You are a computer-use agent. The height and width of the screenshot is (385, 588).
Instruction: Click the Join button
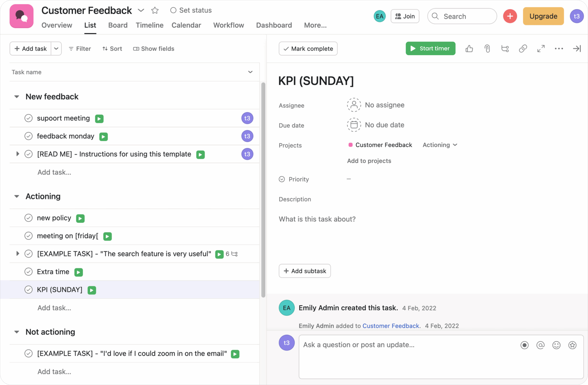405,16
